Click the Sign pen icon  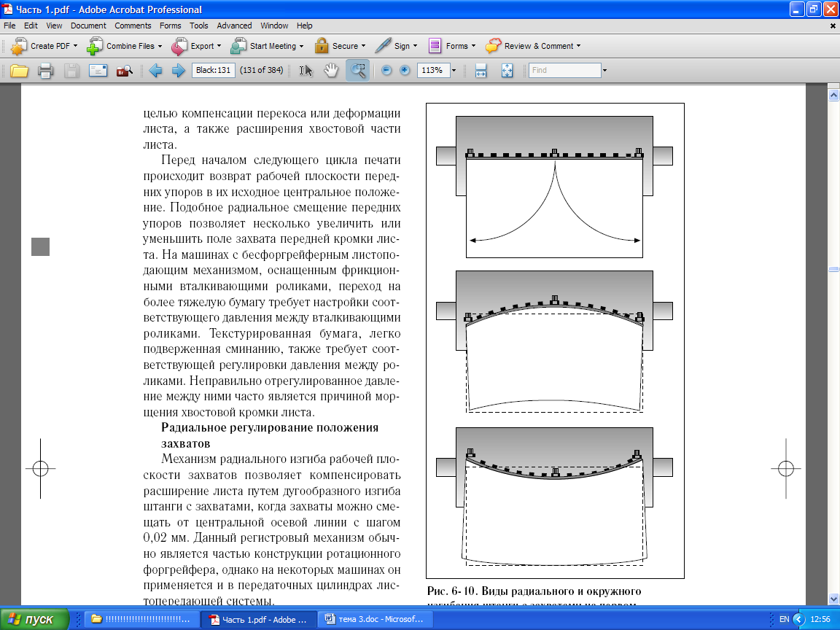[x=383, y=46]
